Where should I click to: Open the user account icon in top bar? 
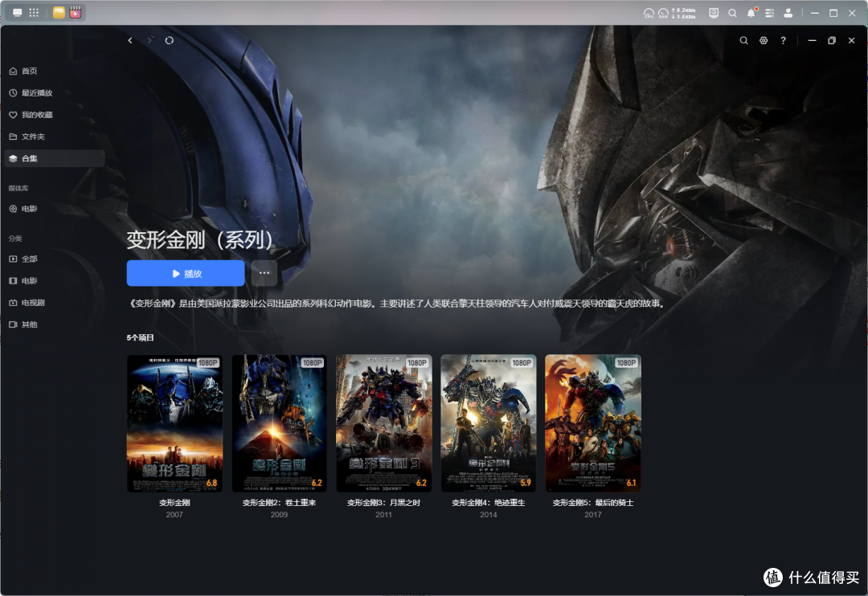tap(788, 14)
